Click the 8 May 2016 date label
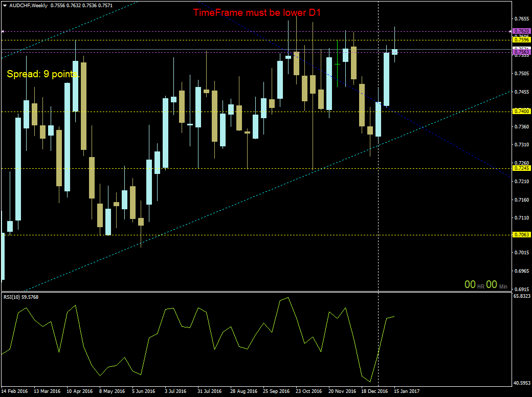The image size is (532, 397). (x=112, y=391)
